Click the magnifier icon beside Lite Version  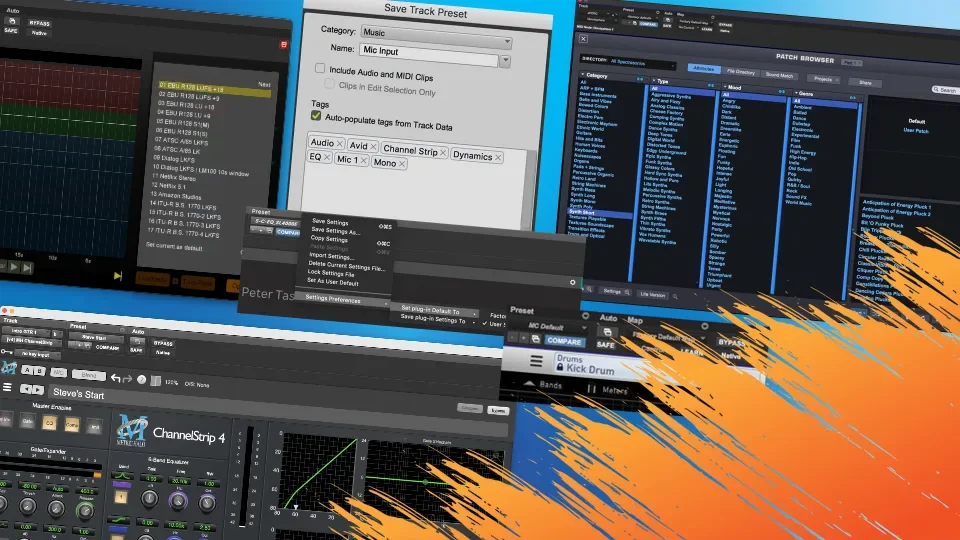click(675, 296)
